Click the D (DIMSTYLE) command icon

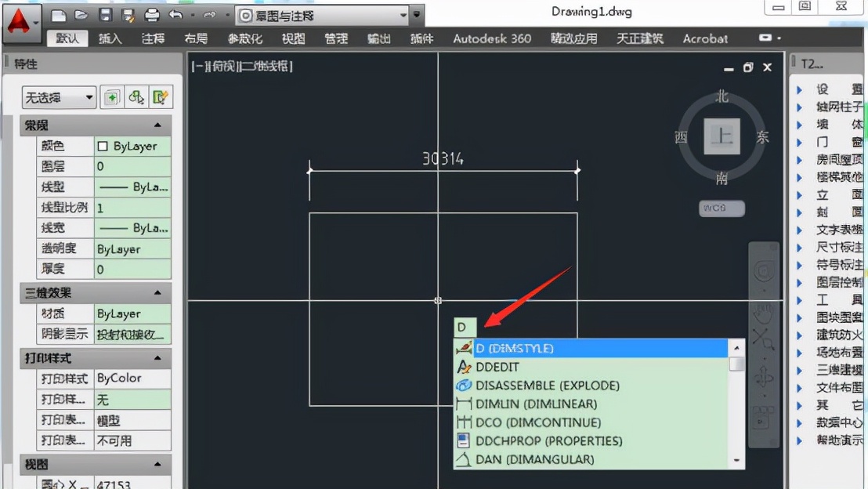[464, 349]
